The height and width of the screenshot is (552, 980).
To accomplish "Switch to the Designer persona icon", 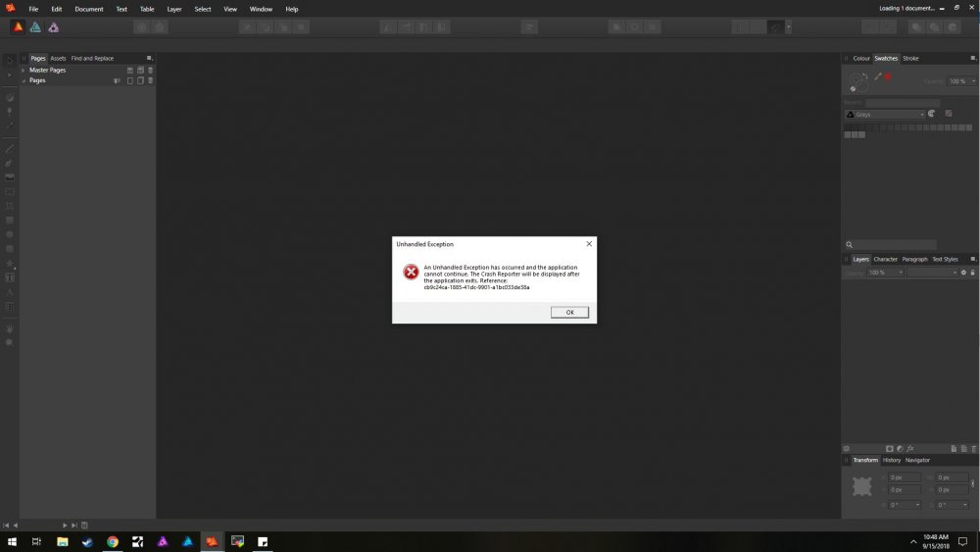I will click(x=35, y=26).
